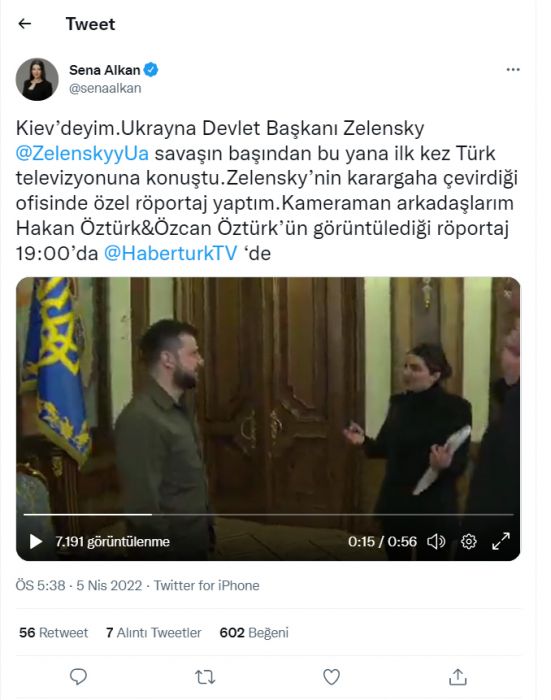Open Sena Alkan's profile picture

(x=37, y=79)
